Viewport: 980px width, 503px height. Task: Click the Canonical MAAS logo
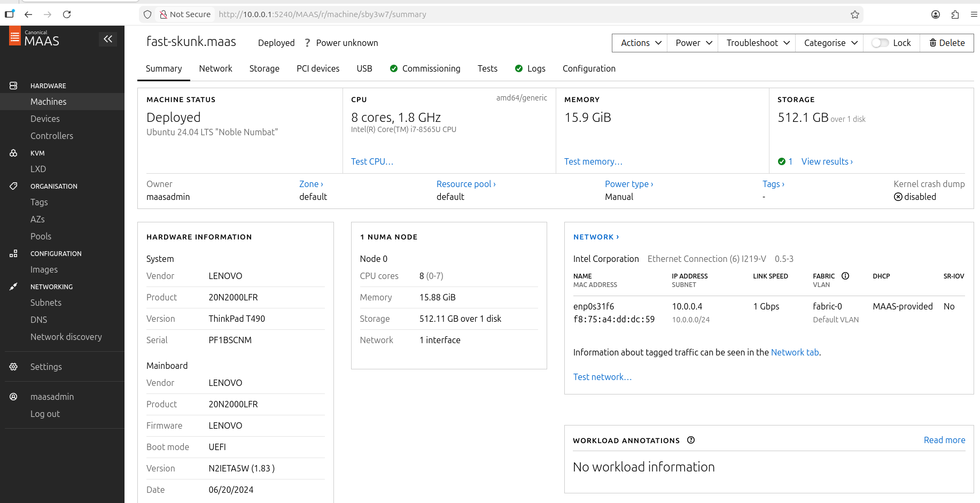click(x=35, y=38)
